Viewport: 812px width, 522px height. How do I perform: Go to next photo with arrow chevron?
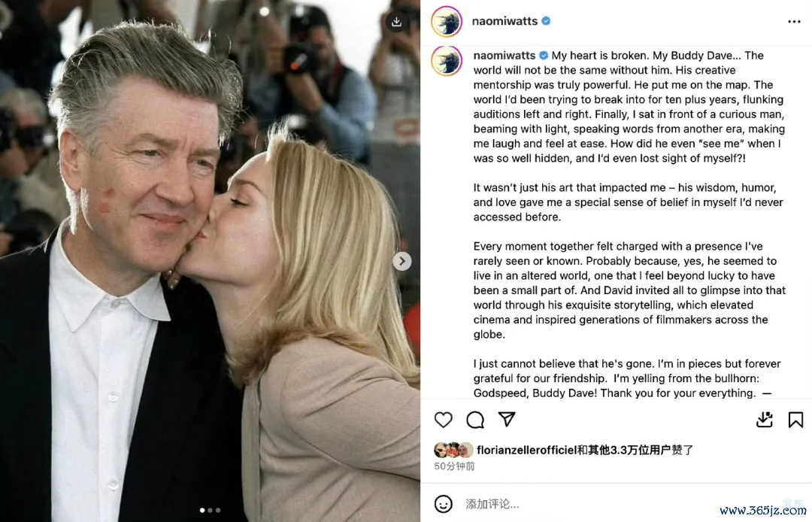pyautogui.click(x=402, y=261)
